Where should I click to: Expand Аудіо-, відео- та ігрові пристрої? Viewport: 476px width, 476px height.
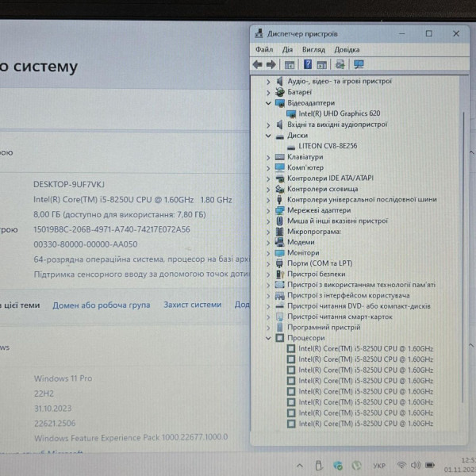(x=268, y=82)
